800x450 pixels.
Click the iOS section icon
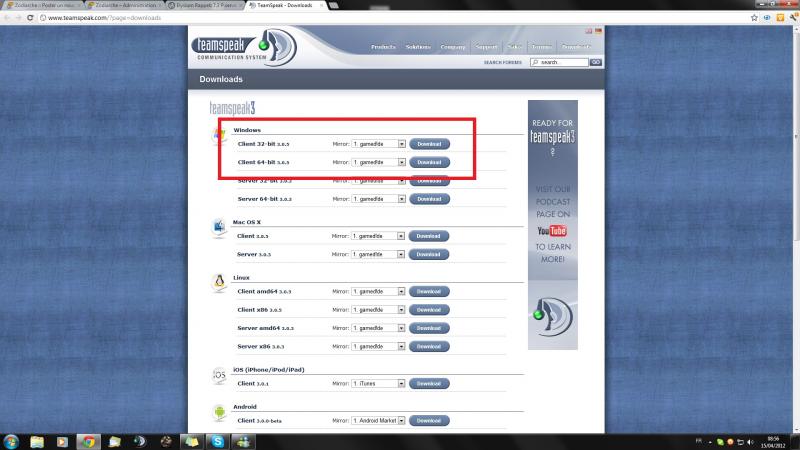219,375
